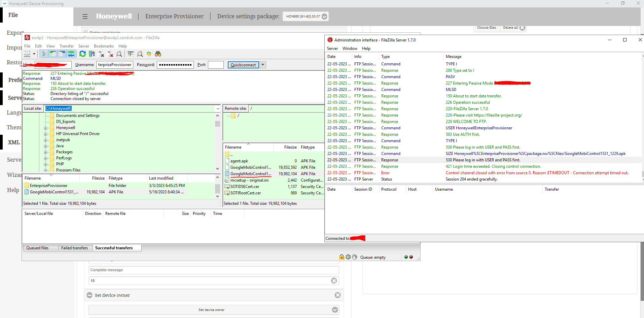Open the Honeywell hamburger menu icon
The height and width of the screenshot is (318, 644).
coord(85,17)
